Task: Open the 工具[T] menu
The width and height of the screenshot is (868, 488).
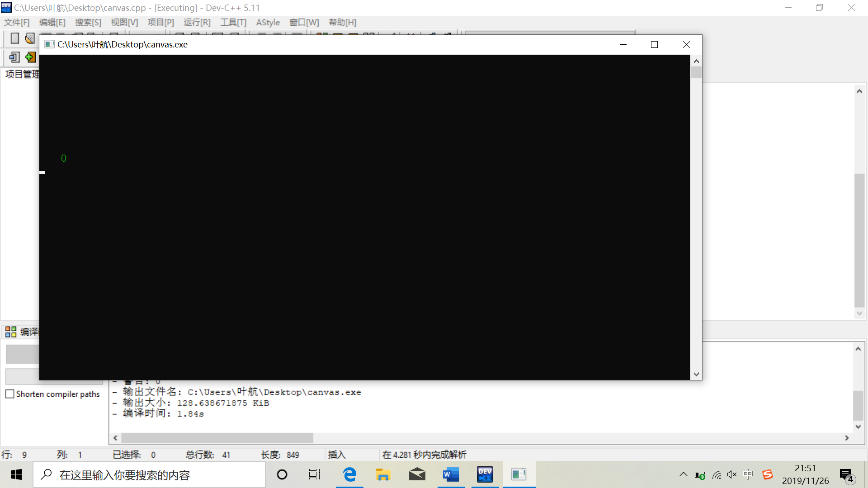Action: pyautogui.click(x=233, y=23)
